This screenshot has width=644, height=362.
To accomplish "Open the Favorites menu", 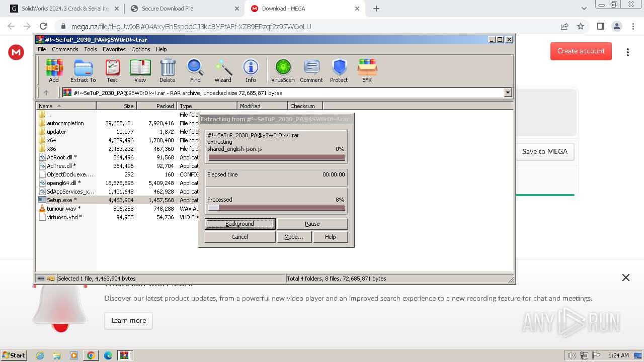I will (114, 49).
